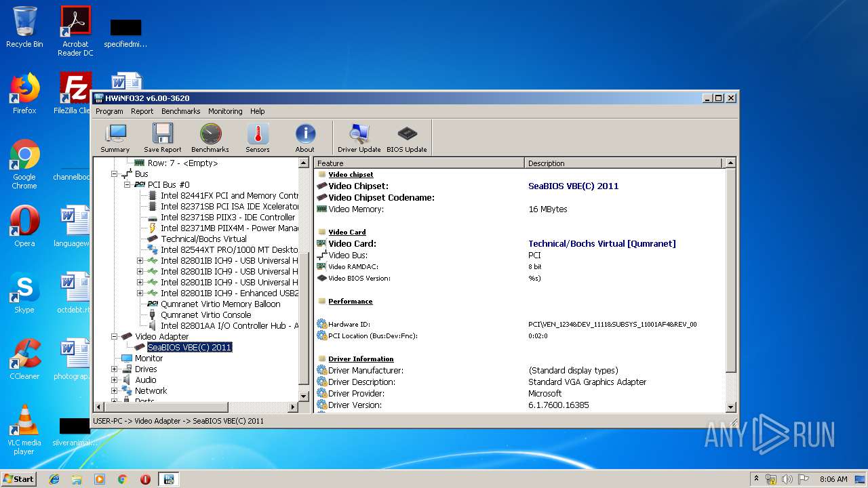Select Qumranet Virtio Console device
Viewport: 868px width, 488px height.
[x=205, y=315]
